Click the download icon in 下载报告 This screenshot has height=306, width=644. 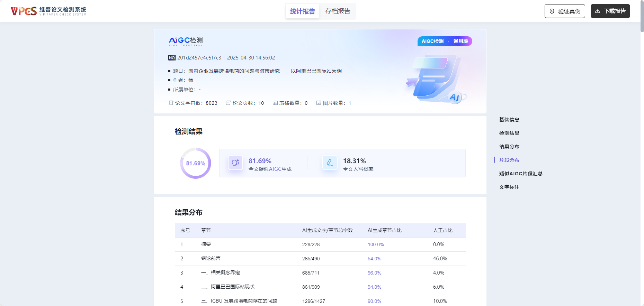pos(598,11)
